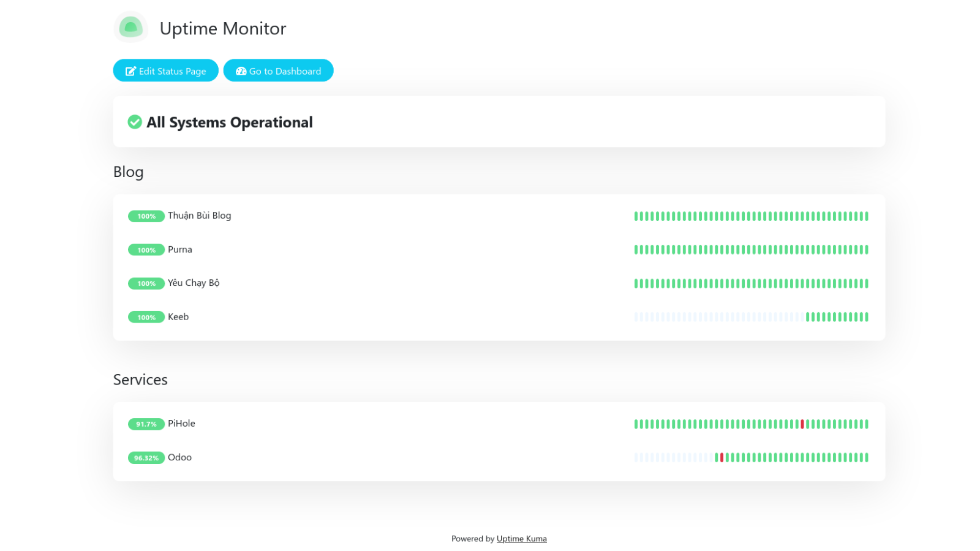
Task: Click the Uptime Monitor logo icon
Action: pyautogui.click(x=130, y=28)
